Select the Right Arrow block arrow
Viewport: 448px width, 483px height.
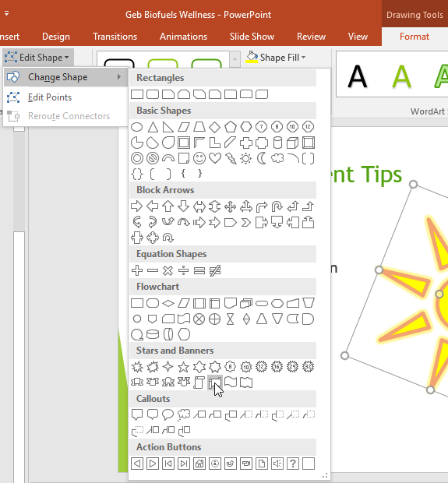137,206
